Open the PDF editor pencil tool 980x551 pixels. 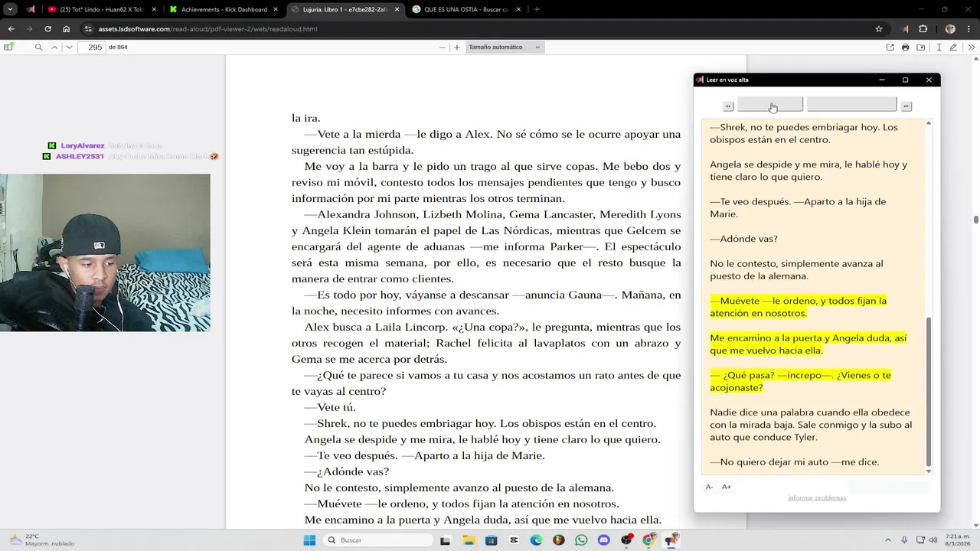(x=953, y=47)
